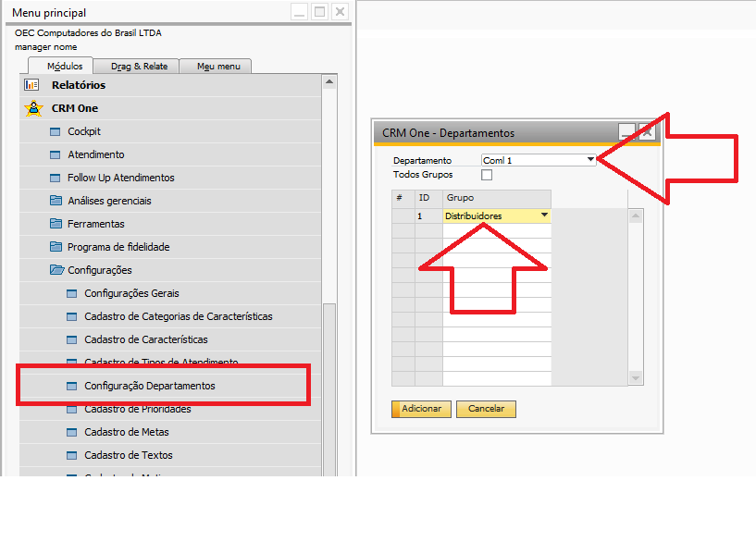This screenshot has width=756, height=542.
Task: Click the Atendimento menu icon
Action: [55, 154]
